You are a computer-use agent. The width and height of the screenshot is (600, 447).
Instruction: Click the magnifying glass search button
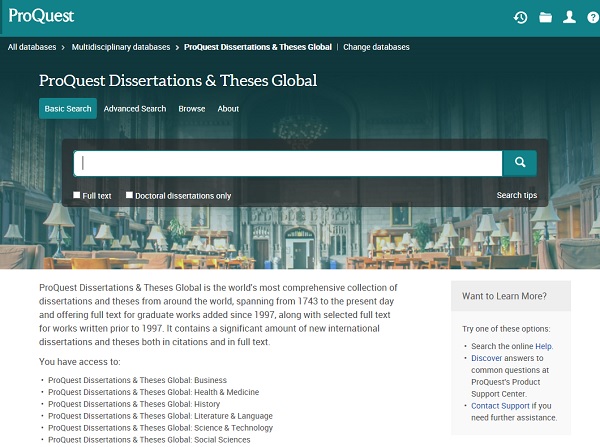pos(520,163)
